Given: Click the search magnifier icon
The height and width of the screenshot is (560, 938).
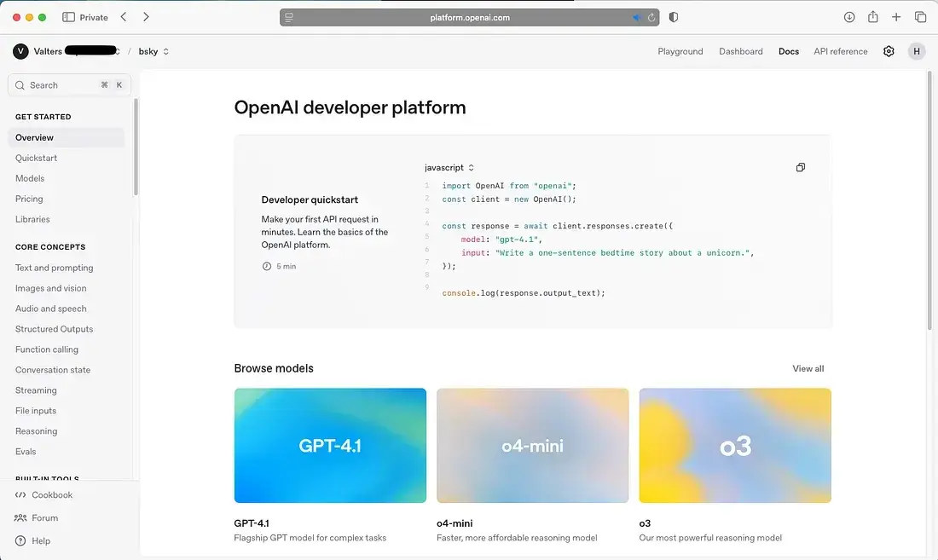Looking at the screenshot, I should pos(20,85).
